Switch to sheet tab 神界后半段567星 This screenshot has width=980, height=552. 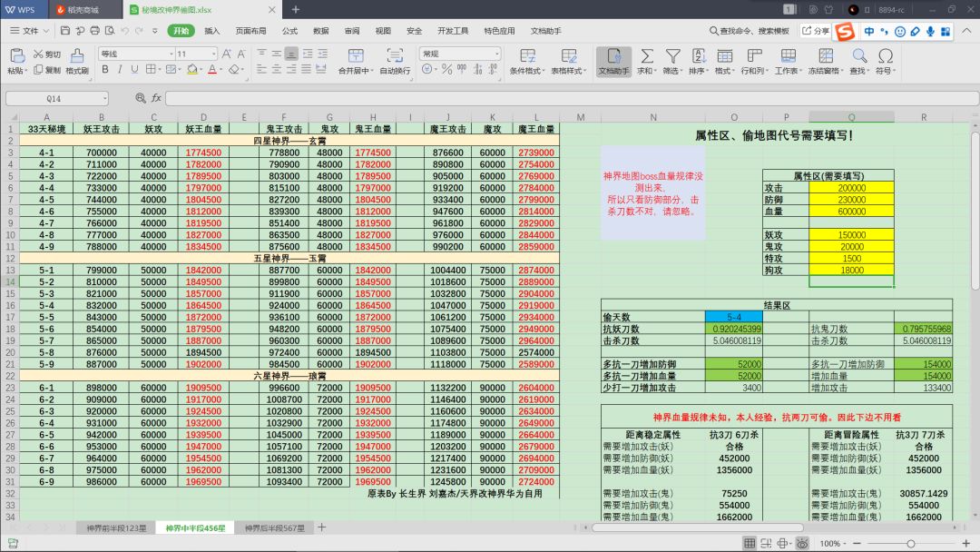click(x=274, y=528)
